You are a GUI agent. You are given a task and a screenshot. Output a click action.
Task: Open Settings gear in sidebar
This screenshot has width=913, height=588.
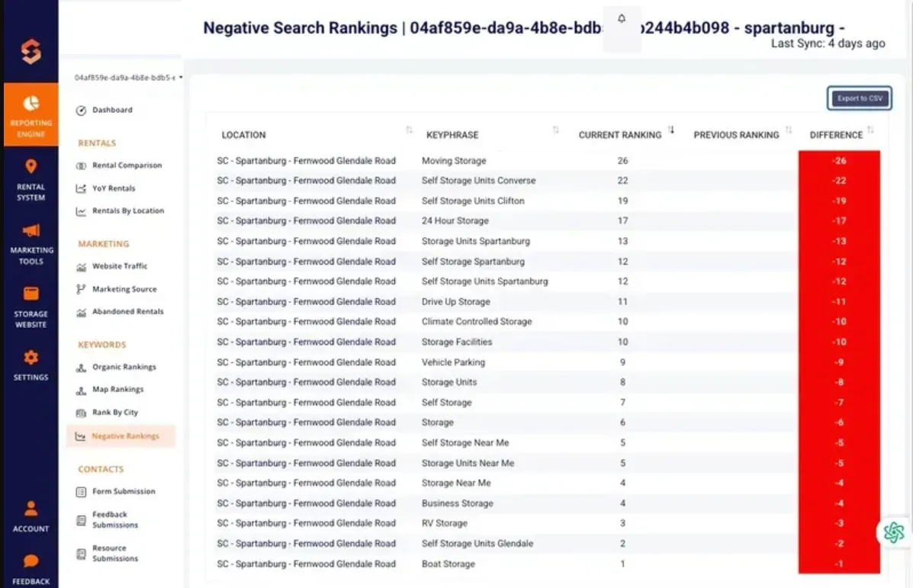point(31,365)
